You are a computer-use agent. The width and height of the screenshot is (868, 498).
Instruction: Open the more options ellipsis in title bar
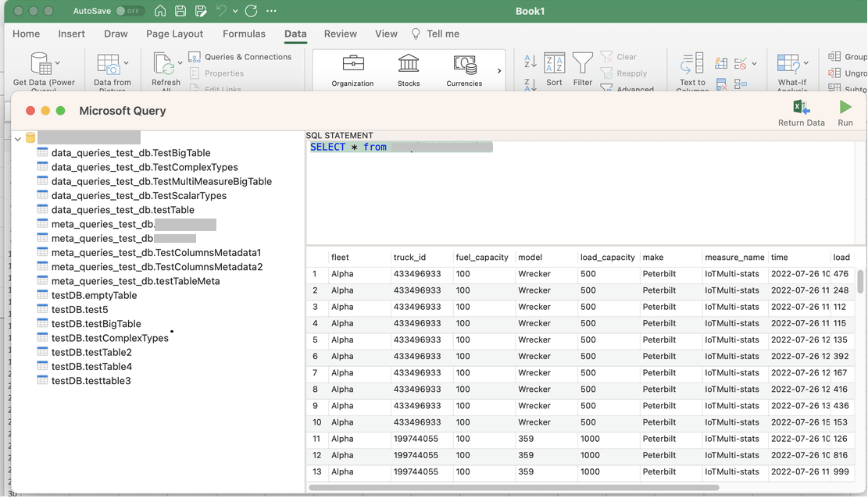271,10
